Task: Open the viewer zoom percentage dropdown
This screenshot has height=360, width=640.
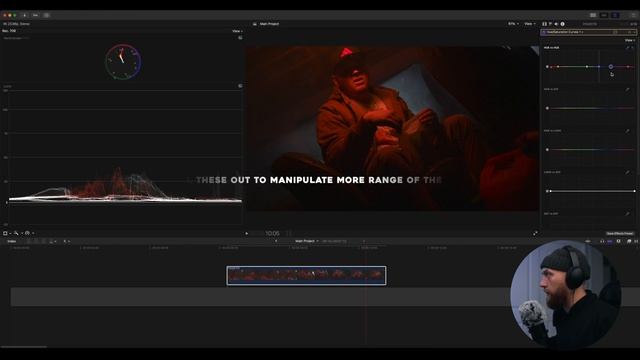Action: coord(513,24)
